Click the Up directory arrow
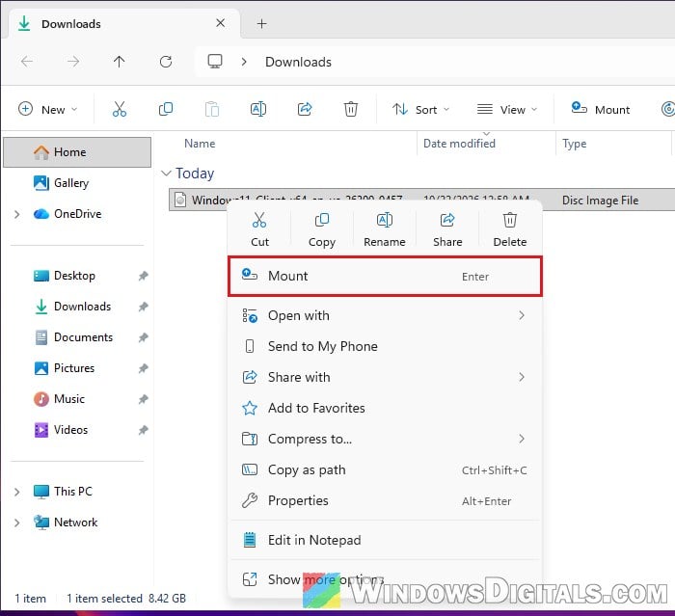The image size is (675, 616). (120, 62)
